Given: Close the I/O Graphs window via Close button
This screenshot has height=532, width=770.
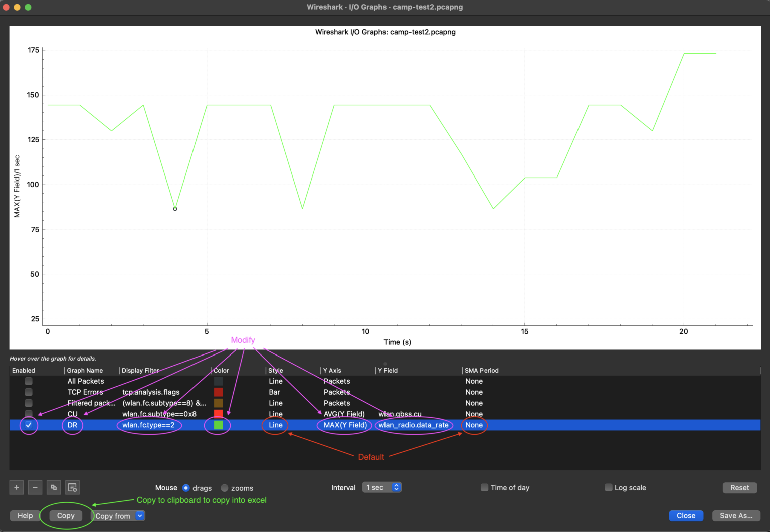Looking at the screenshot, I should pyautogui.click(x=686, y=515).
